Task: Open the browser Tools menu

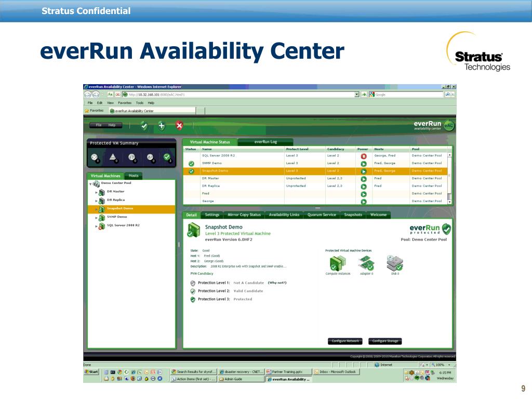Action: pos(139,103)
